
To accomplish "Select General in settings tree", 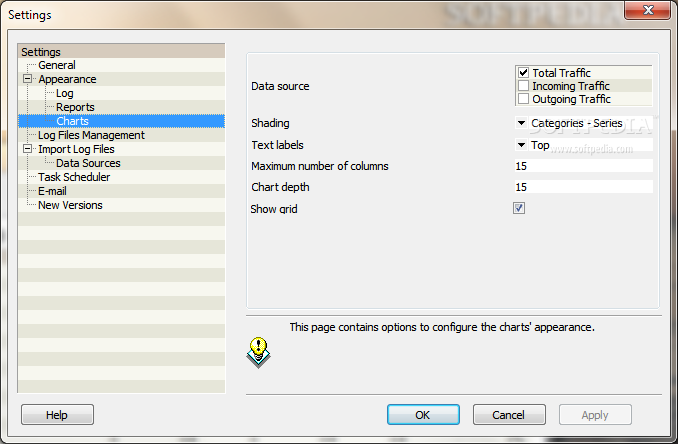I will (x=57, y=65).
